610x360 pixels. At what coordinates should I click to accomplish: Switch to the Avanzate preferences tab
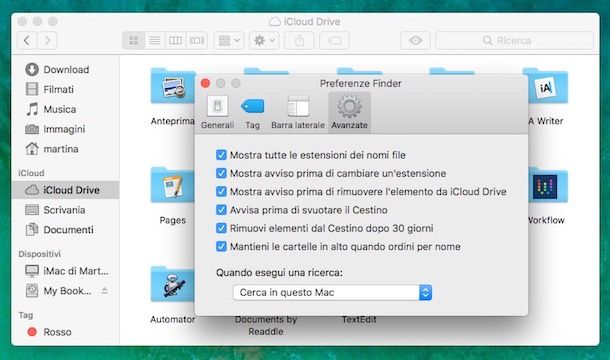(349, 112)
